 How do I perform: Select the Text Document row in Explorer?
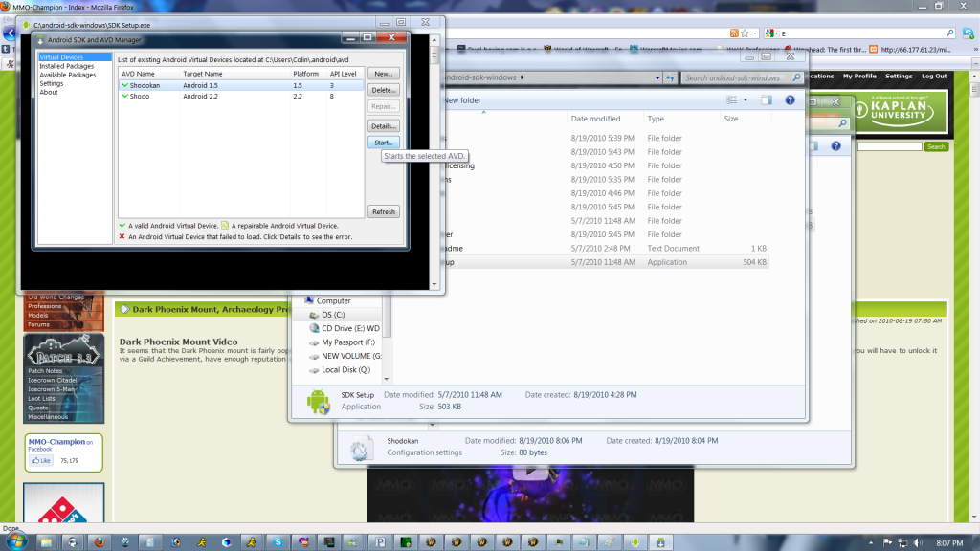point(605,248)
